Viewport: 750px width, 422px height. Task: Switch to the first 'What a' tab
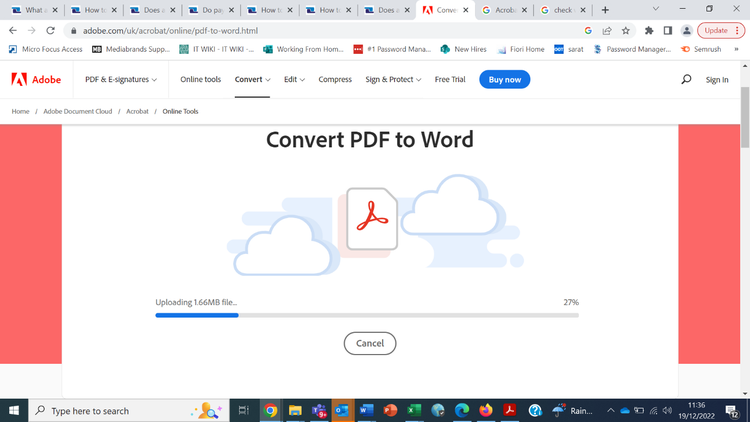click(34, 10)
